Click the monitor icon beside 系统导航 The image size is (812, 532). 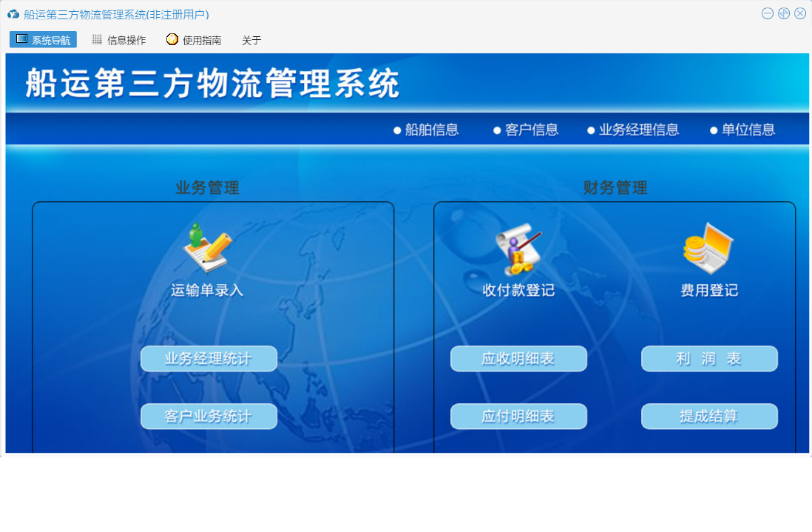[x=21, y=39]
